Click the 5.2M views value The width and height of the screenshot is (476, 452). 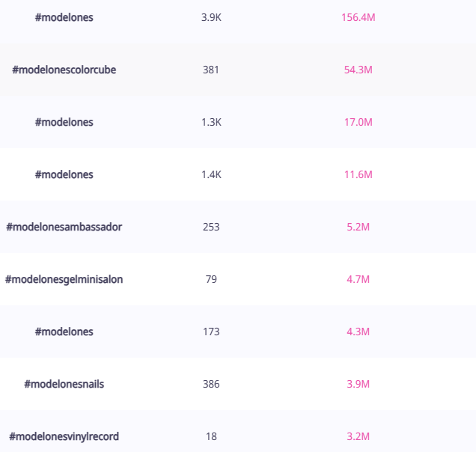tap(358, 227)
